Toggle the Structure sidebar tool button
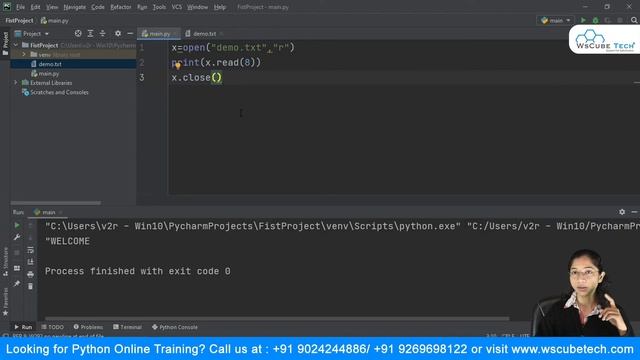The height and width of the screenshot is (360, 640). click(5, 262)
